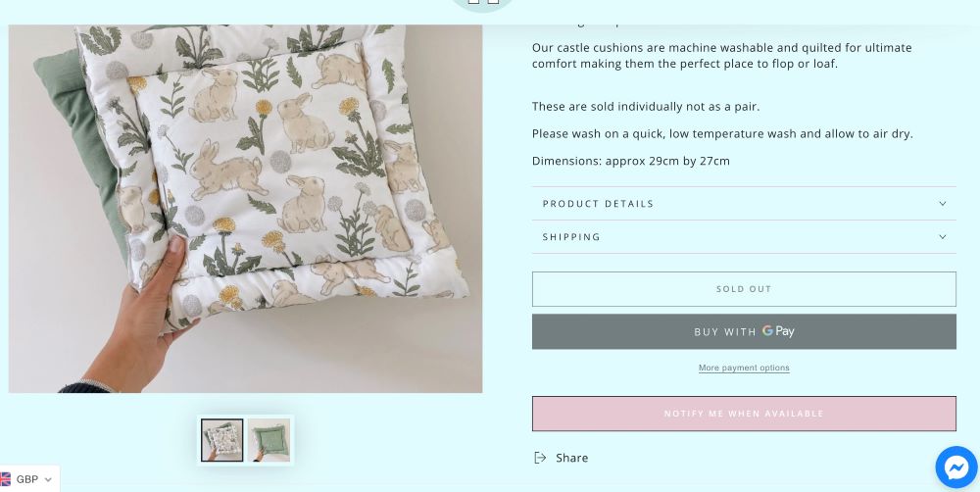Viewport: 980px width, 492px height.
Task: Open More payment options link
Action: 744,369
